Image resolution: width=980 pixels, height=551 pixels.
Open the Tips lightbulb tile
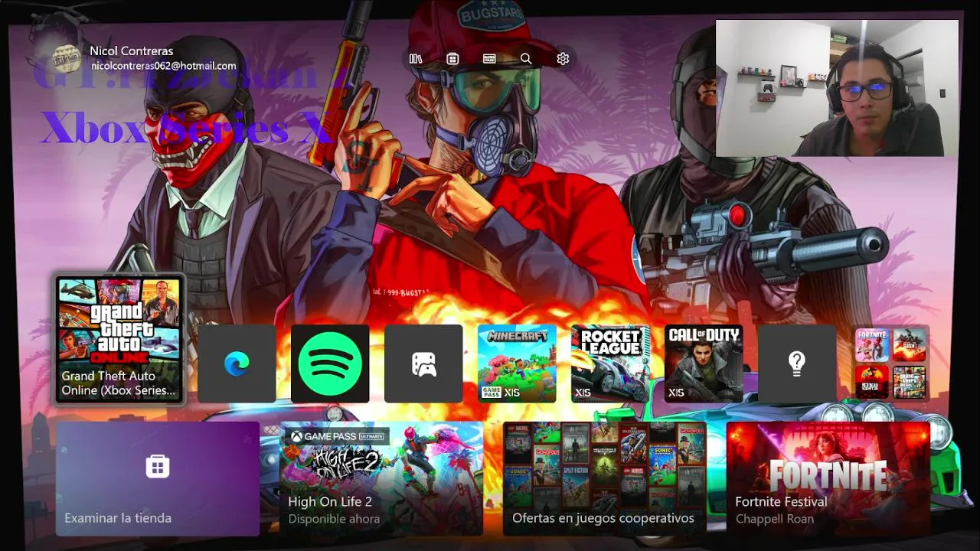coord(797,364)
